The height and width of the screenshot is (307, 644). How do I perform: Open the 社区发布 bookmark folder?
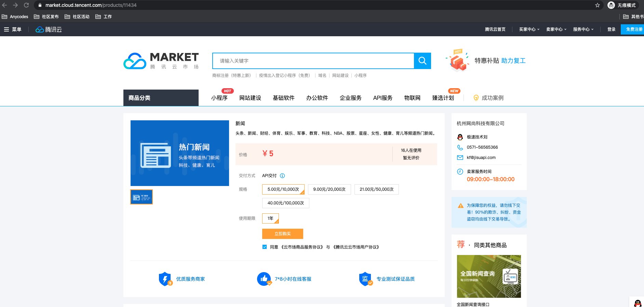46,16
